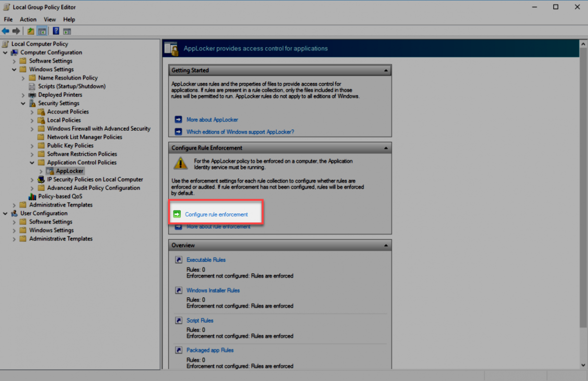Click the blue question mark Help toolbar icon
The width and height of the screenshot is (588, 381).
(x=56, y=31)
